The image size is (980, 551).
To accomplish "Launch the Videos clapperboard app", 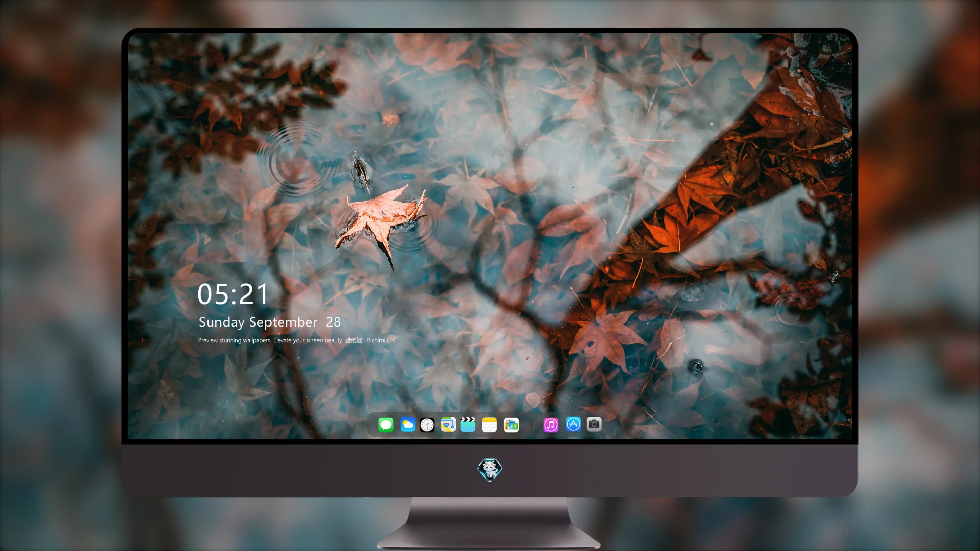I will click(468, 424).
